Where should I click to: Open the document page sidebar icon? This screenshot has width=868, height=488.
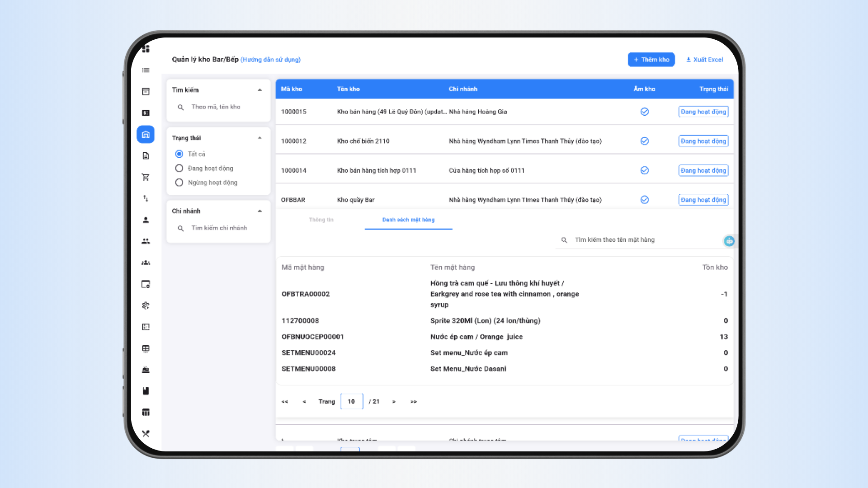[x=146, y=156]
